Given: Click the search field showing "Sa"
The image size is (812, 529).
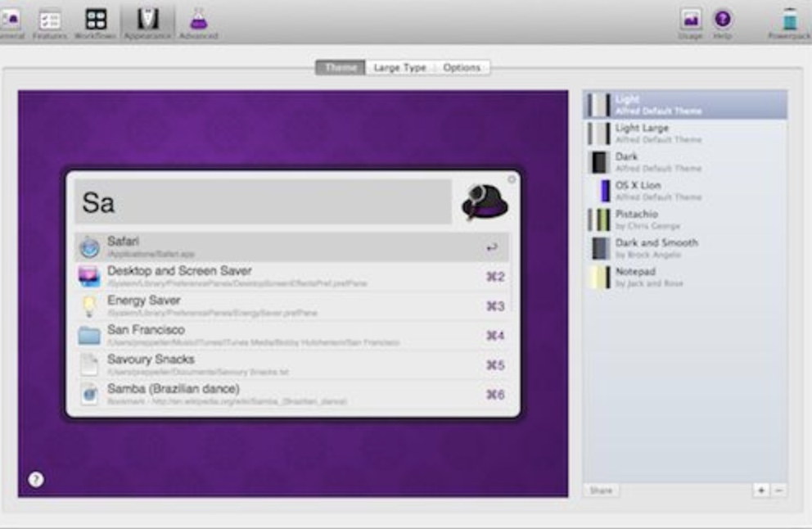Looking at the screenshot, I should pyautogui.click(x=263, y=202).
